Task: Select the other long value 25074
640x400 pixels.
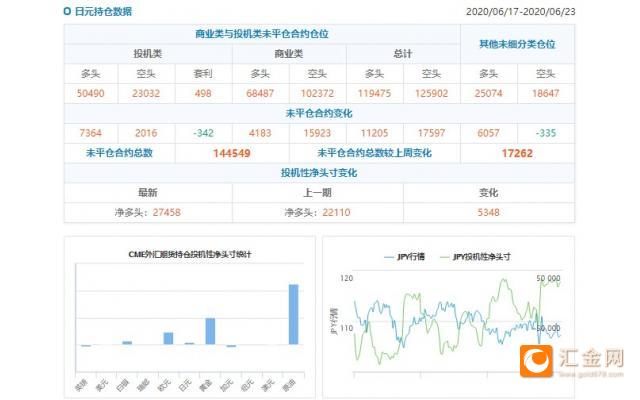Action: coord(489,93)
